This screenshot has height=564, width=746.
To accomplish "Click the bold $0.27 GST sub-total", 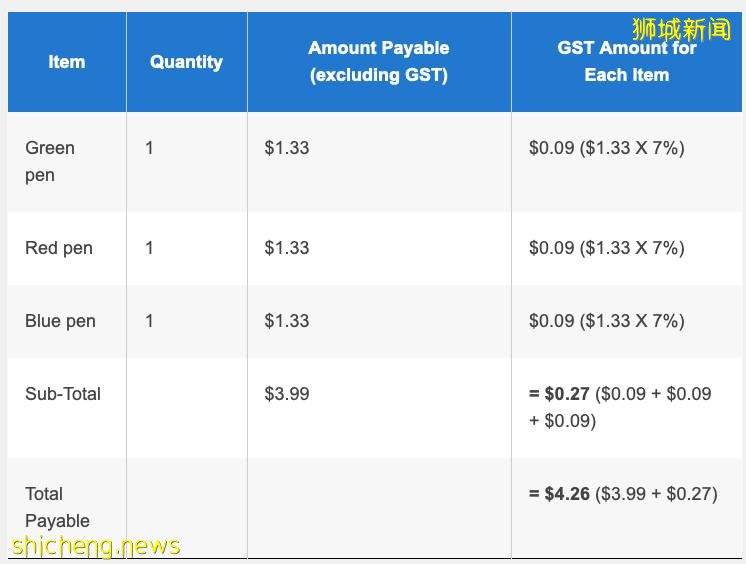I will click(567, 394).
